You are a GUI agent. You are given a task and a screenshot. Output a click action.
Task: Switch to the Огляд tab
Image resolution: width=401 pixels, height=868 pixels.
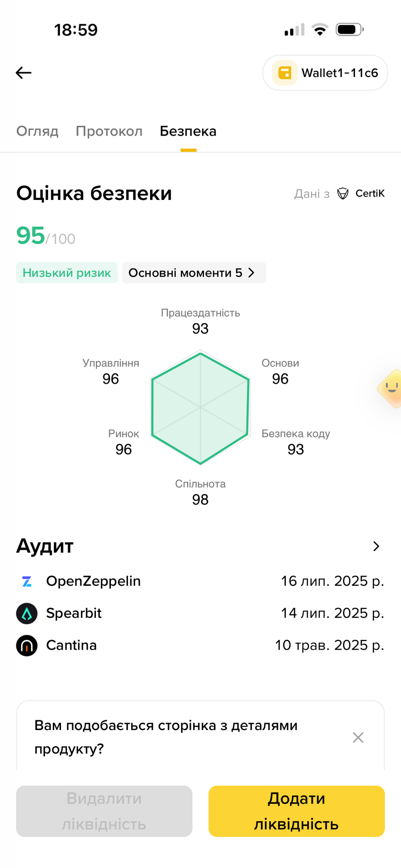click(37, 131)
